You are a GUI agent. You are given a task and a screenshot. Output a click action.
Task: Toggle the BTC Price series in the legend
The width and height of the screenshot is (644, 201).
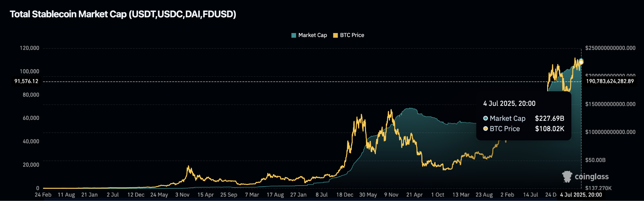(348, 35)
